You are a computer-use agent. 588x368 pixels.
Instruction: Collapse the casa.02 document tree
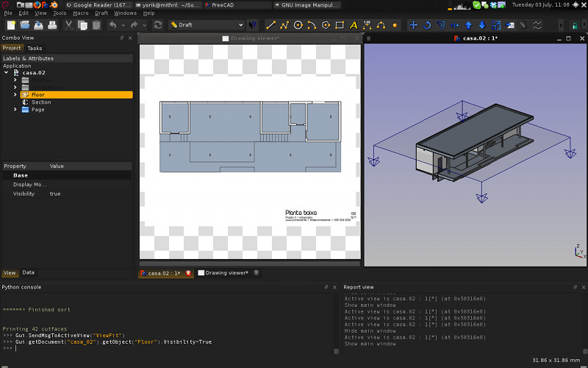click(7, 73)
